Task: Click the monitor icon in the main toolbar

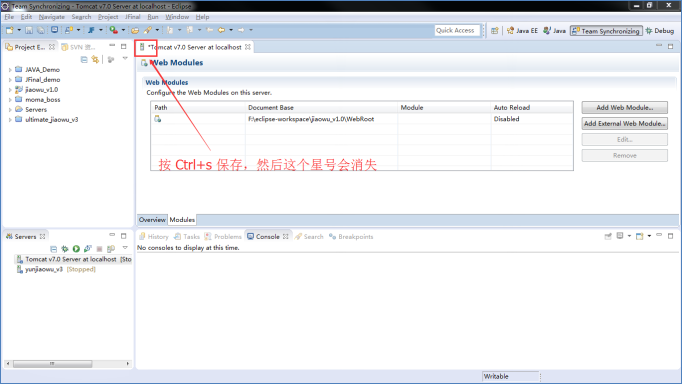Action: pyautogui.click(x=54, y=30)
